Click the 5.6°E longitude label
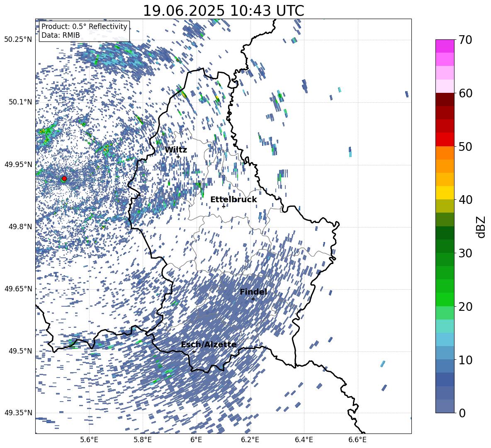The width and height of the screenshot is (491, 448). click(89, 440)
